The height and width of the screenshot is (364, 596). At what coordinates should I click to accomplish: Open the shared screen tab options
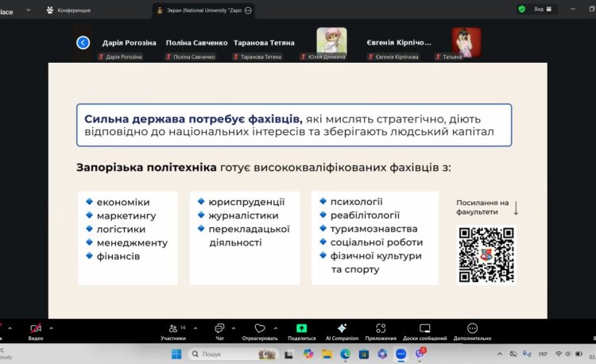click(249, 10)
